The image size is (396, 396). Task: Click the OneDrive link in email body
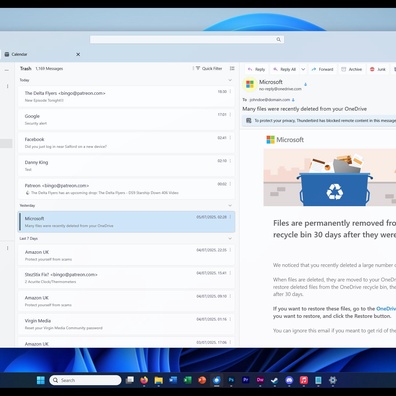click(386, 309)
